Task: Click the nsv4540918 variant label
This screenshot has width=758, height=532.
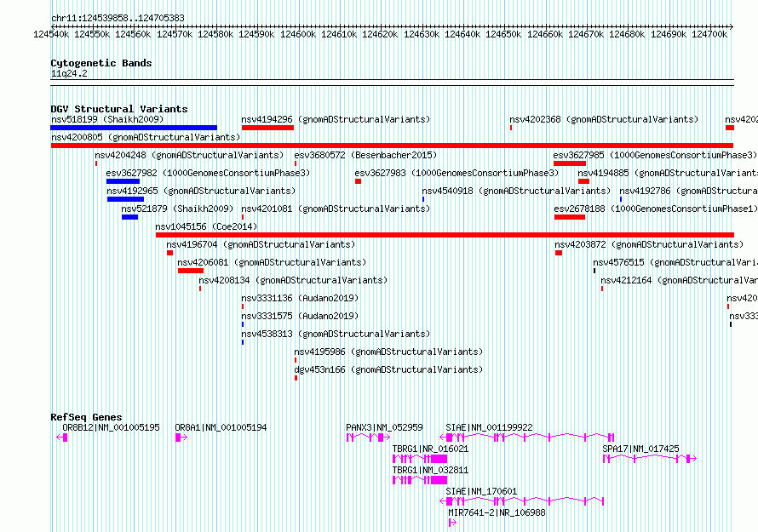Action: coord(516,191)
